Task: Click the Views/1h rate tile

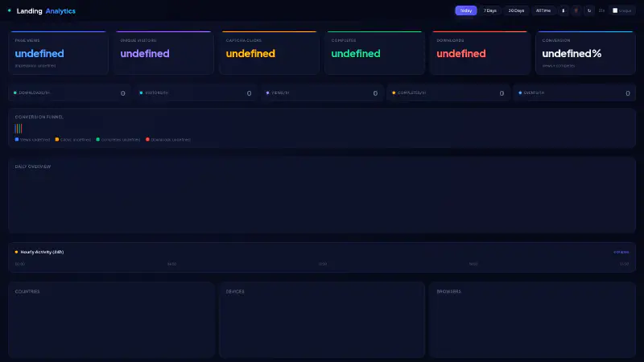Action: point(321,93)
